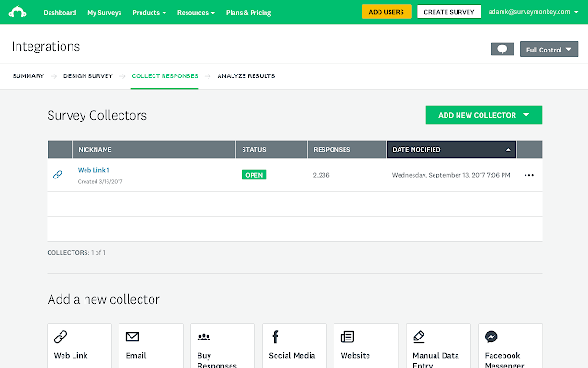This screenshot has height=368, width=588.
Task: Open Plans & Pricing page
Action: tap(248, 12)
